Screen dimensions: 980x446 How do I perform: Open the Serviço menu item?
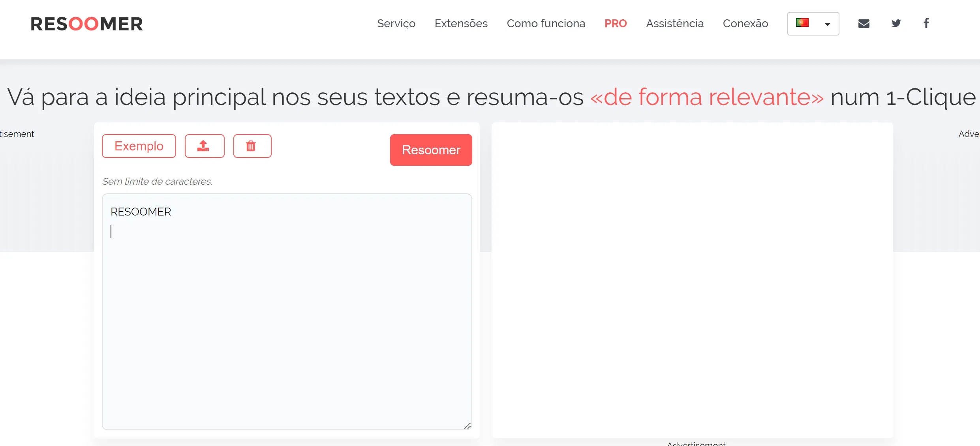396,23
